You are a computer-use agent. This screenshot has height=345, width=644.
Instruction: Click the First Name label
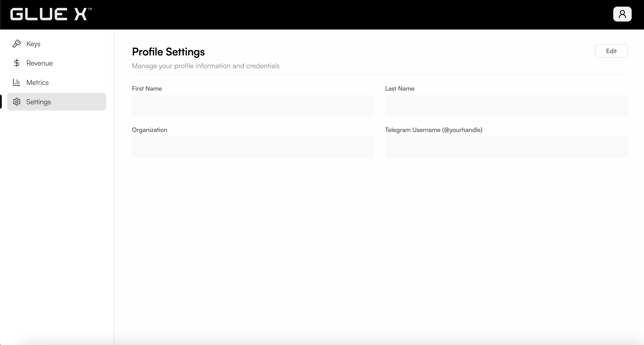click(146, 89)
